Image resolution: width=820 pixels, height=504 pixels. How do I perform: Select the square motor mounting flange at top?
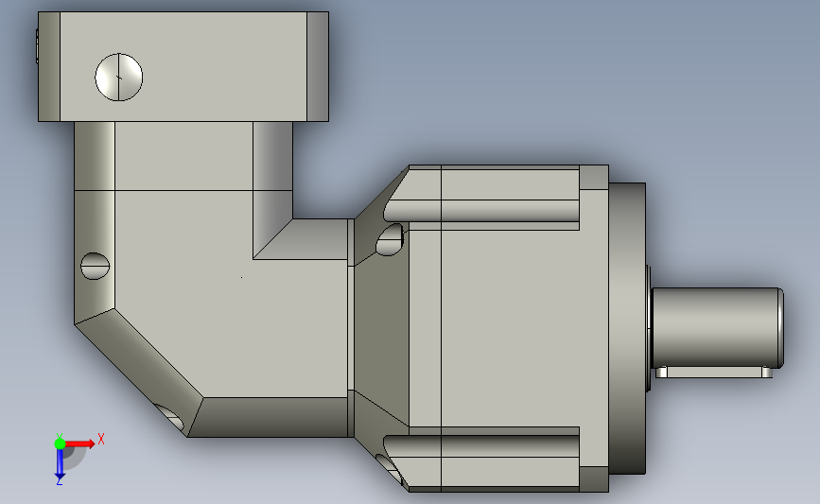(x=183, y=66)
